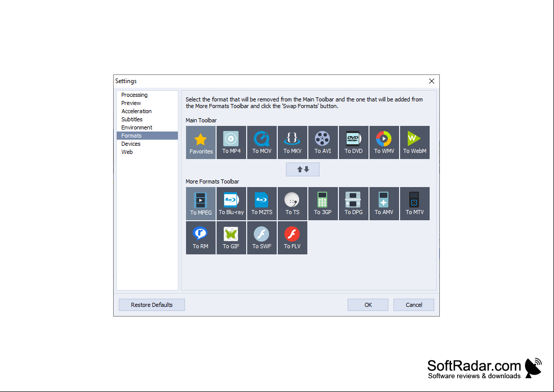This screenshot has width=554, height=392.
Task: Select the To DVD format
Action: point(354,142)
